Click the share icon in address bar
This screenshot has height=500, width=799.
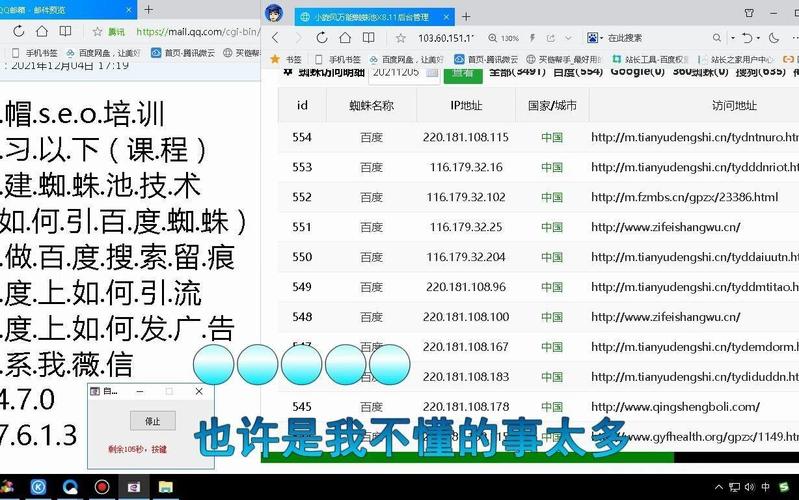[551, 38]
